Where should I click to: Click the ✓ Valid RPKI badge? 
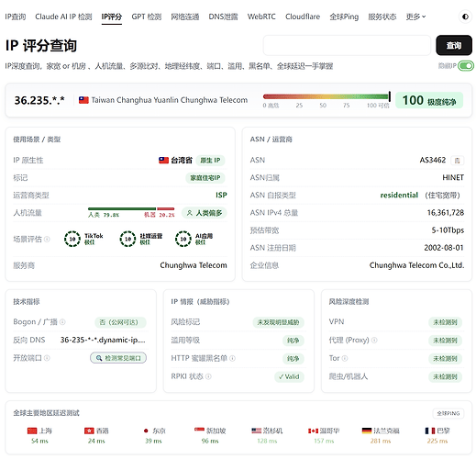pyautogui.click(x=289, y=376)
